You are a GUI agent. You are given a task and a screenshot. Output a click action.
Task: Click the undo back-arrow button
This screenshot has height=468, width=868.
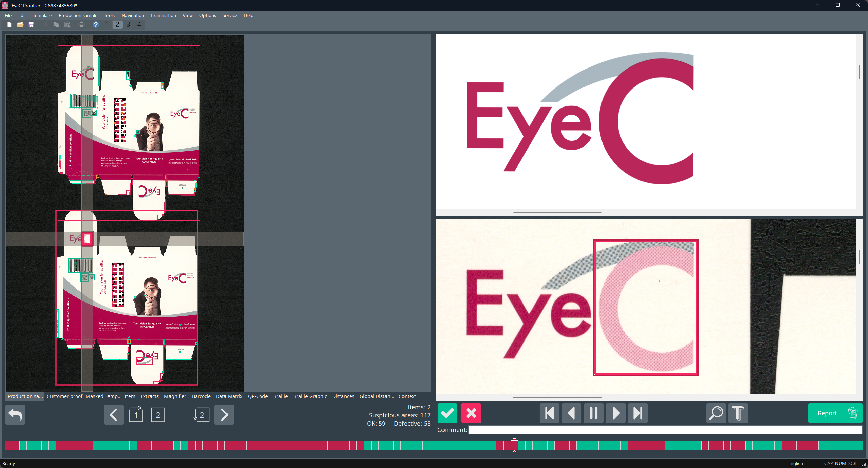click(x=15, y=415)
